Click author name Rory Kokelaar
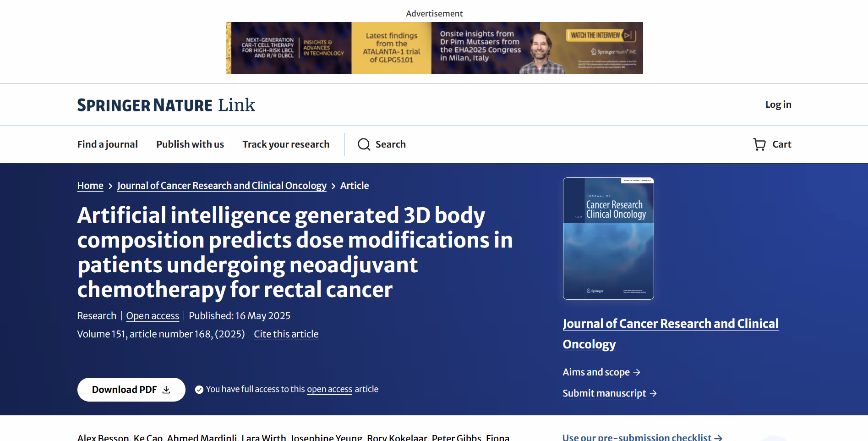The width and height of the screenshot is (868, 441). pos(397,438)
